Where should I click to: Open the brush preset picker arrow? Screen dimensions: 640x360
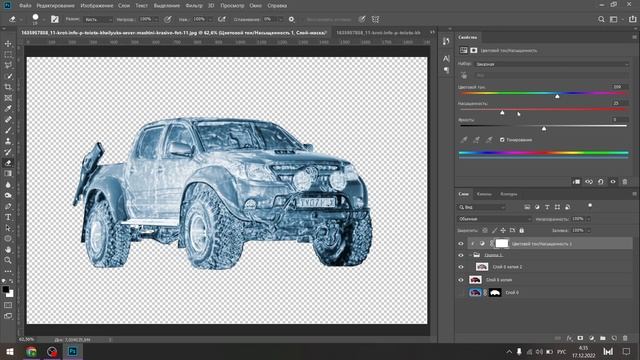point(44,19)
